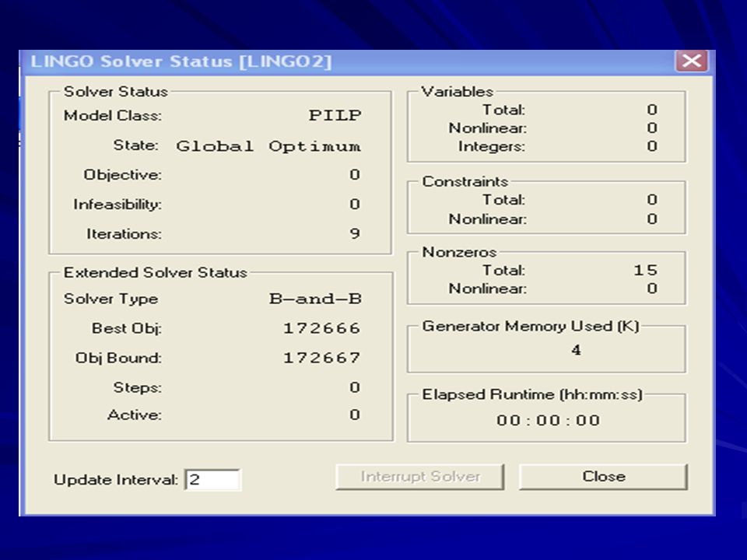This screenshot has height=560, width=747.
Task: Select the Model Class value PILP
Action: (x=335, y=115)
